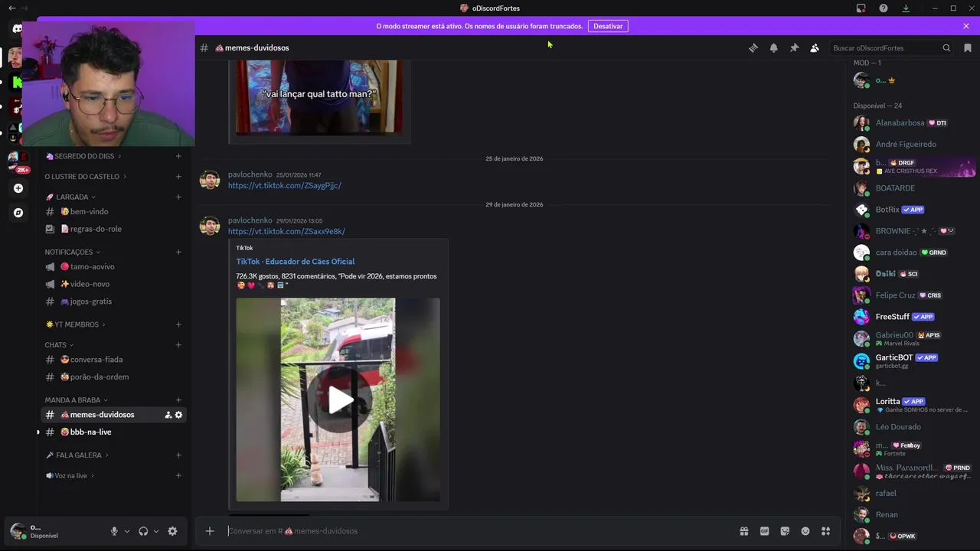This screenshot has height=551, width=980.
Task: Select member André Figueiredo in list
Action: point(913,145)
